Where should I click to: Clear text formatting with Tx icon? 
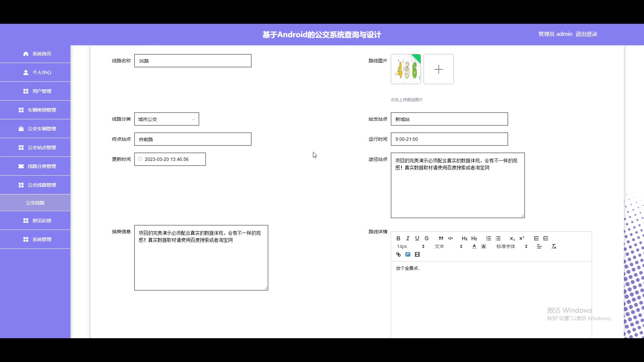point(554,246)
